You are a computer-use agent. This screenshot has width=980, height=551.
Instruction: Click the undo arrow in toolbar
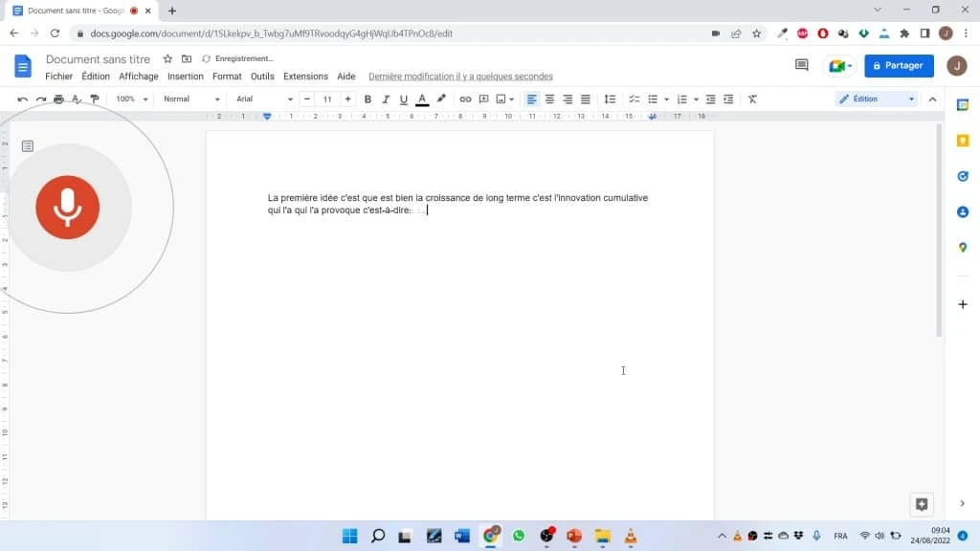point(23,99)
